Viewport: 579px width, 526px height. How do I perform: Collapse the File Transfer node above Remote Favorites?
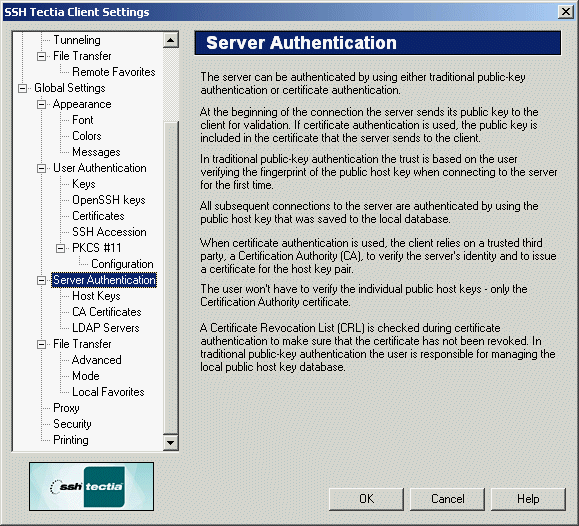click(41, 57)
